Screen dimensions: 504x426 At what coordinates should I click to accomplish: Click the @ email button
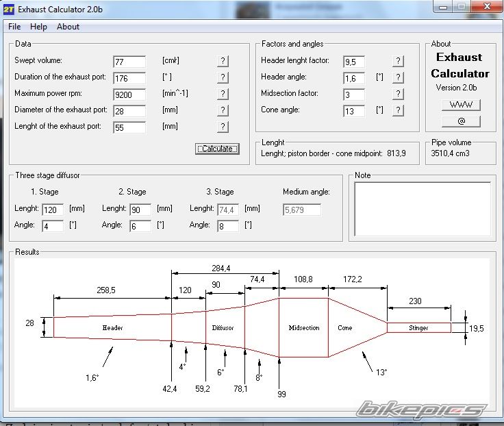pyautogui.click(x=460, y=121)
